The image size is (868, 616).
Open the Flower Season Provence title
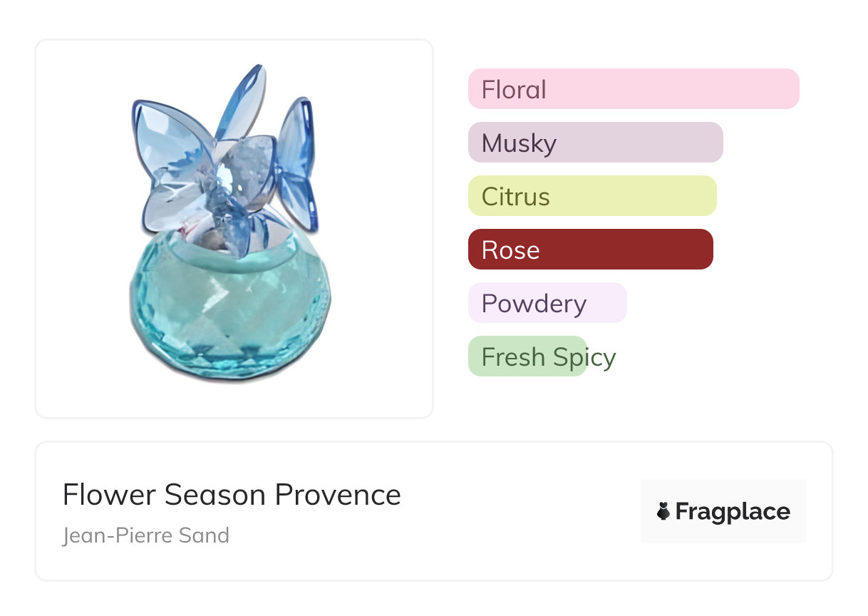[232, 495]
